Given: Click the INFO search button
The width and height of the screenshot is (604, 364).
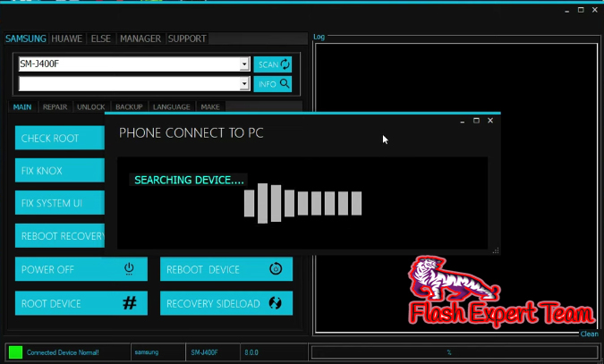Looking at the screenshot, I should coord(272,84).
